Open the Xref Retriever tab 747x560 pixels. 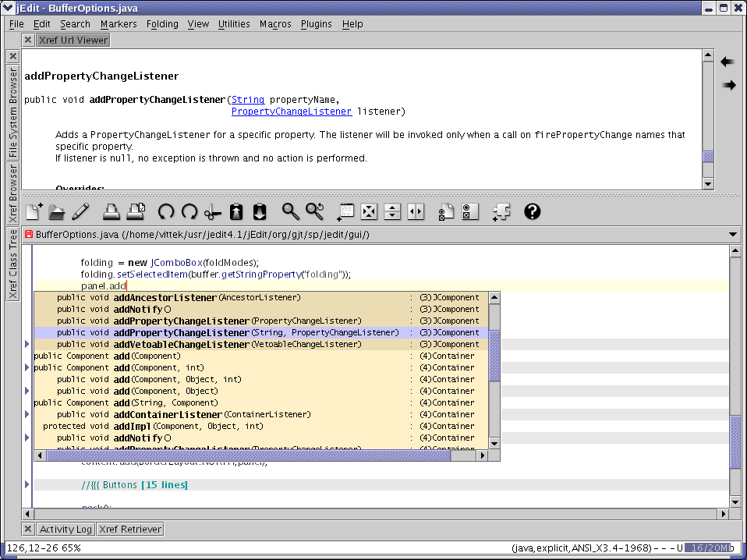tap(130, 529)
